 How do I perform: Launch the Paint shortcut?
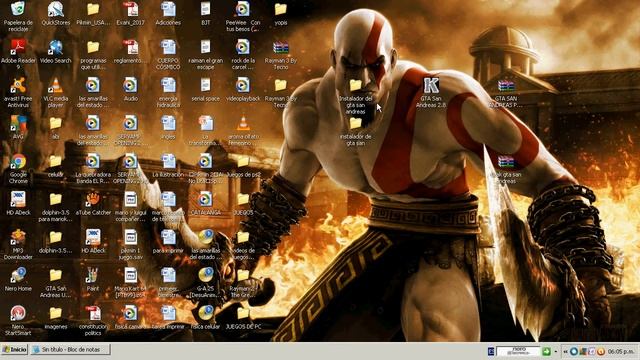tap(93, 280)
